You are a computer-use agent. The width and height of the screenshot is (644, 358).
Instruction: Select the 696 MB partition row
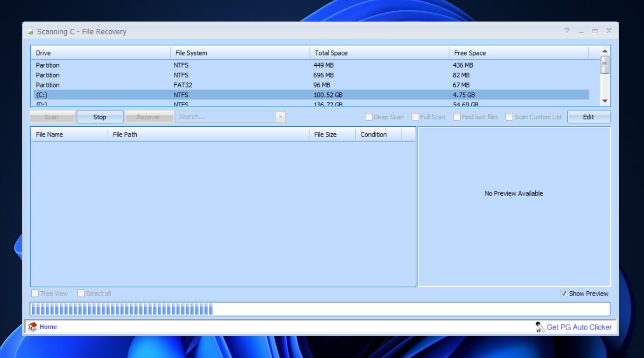311,75
